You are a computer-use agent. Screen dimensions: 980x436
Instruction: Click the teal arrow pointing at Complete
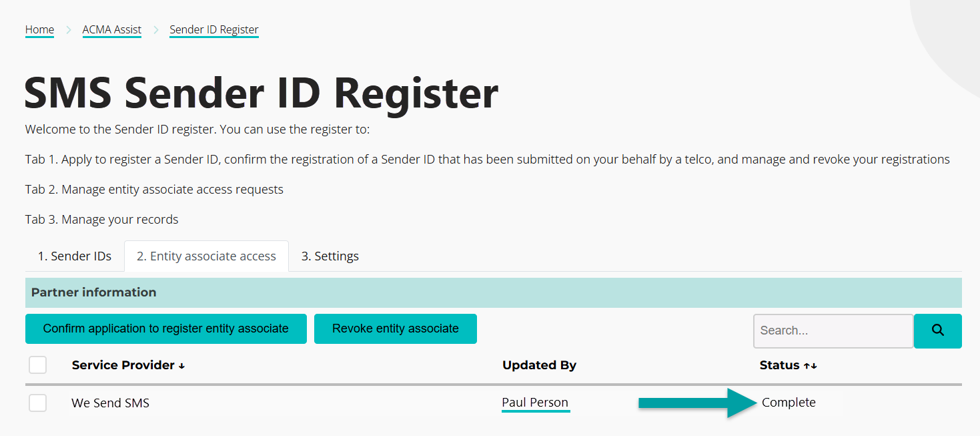pos(694,403)
